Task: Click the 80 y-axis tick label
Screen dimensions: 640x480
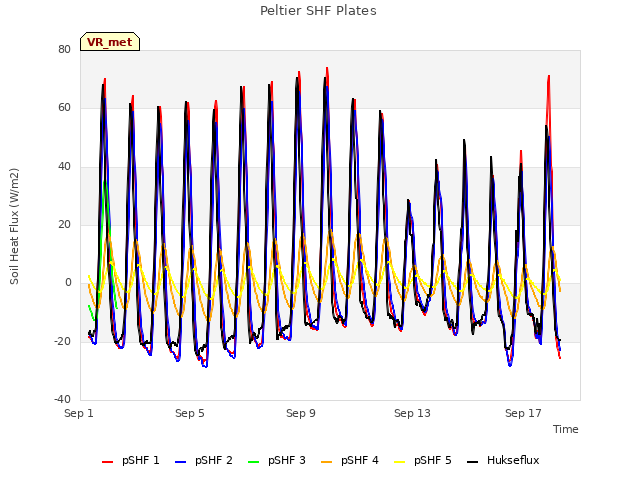Action: tap(64, 49)
